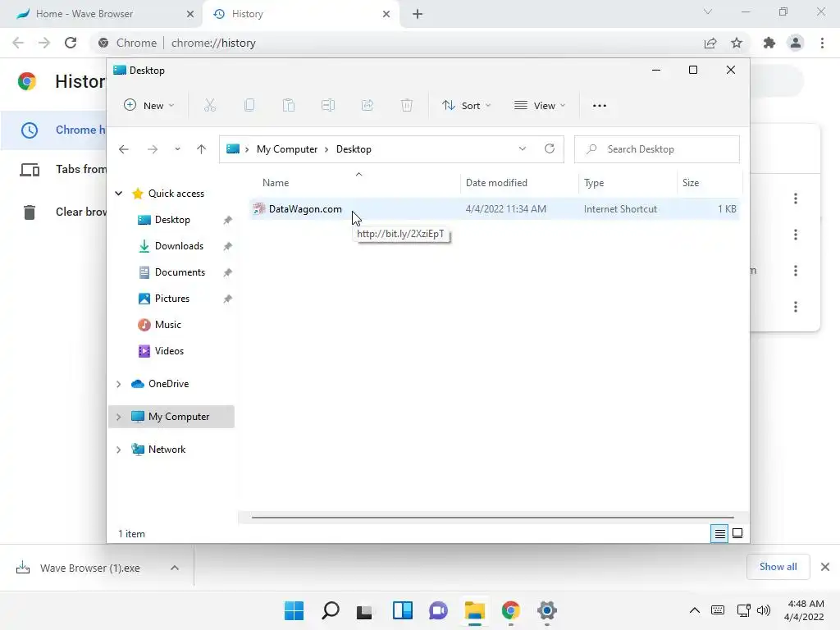The height and width of the screenshot is (630, 840).
Task: Click My Computer breadcrumb in address bar
Action: click(x=287, y=149)
